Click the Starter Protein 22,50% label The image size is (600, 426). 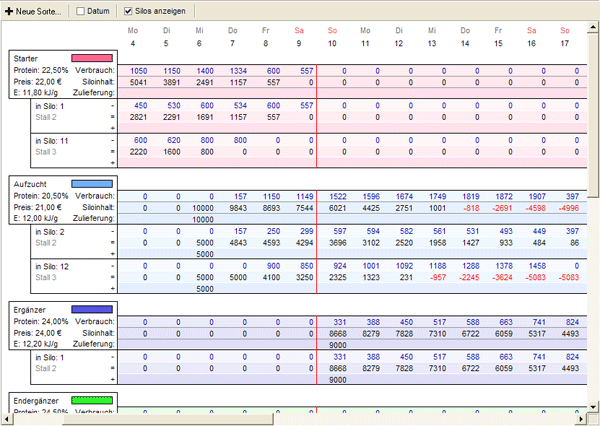pyautogui.click(x=40, y=72)
